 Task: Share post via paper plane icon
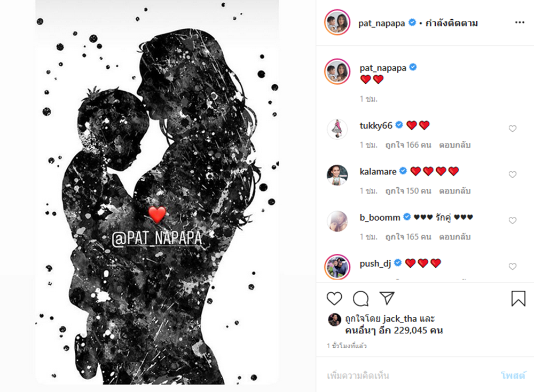[x=387, y=298]
